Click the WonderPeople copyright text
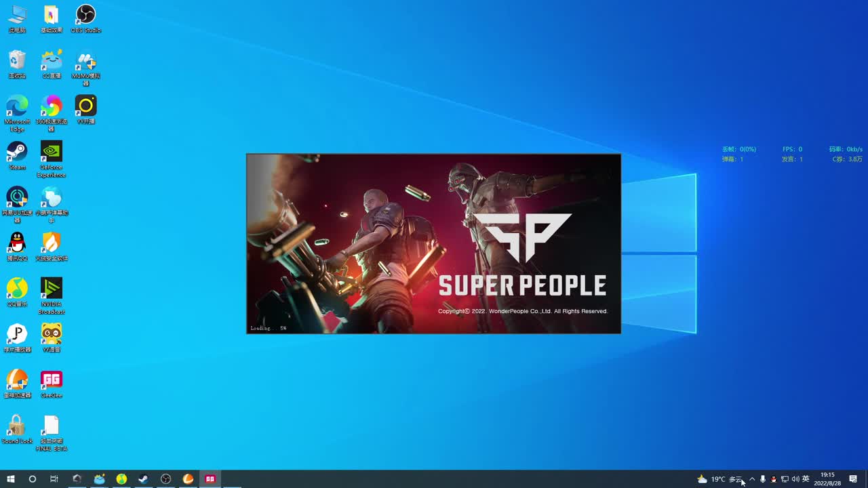 (522, 311)
